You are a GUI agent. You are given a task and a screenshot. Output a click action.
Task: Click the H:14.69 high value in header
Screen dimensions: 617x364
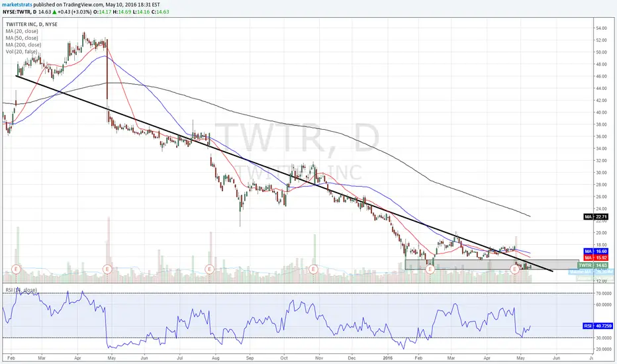point(121,12)
